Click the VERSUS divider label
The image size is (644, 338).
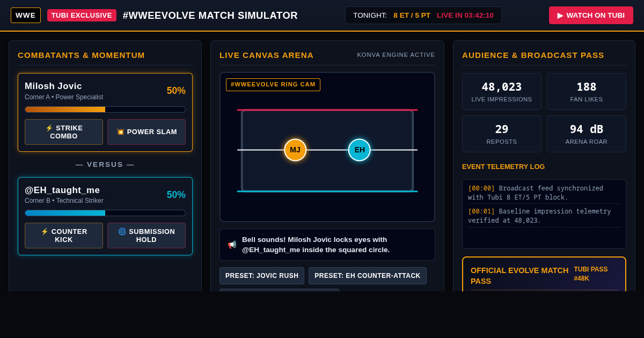click(x=105, y=164)
